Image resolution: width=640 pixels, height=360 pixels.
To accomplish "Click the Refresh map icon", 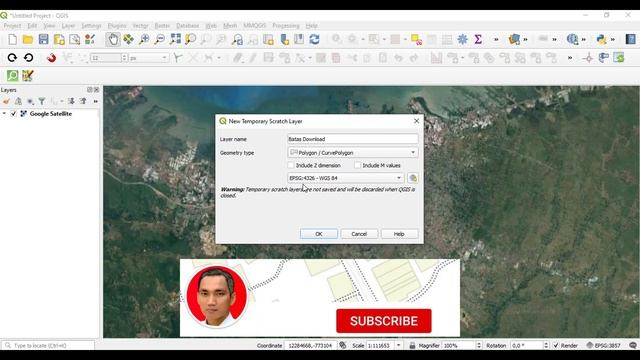I will (x=314, y=40).
